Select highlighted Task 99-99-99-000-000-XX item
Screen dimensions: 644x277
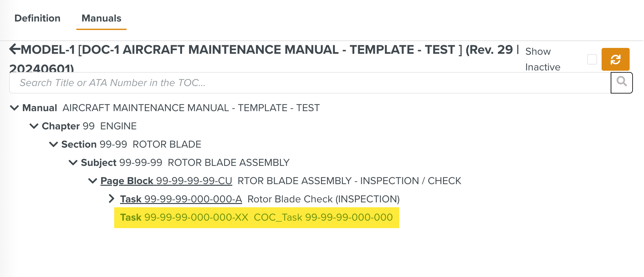[x=256, y=217]
